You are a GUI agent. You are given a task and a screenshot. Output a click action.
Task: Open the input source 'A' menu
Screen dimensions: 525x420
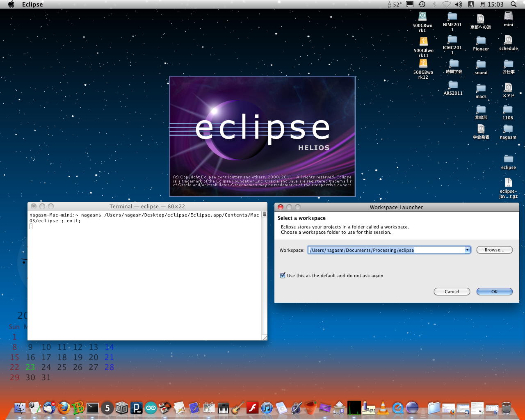coord(471,4)
